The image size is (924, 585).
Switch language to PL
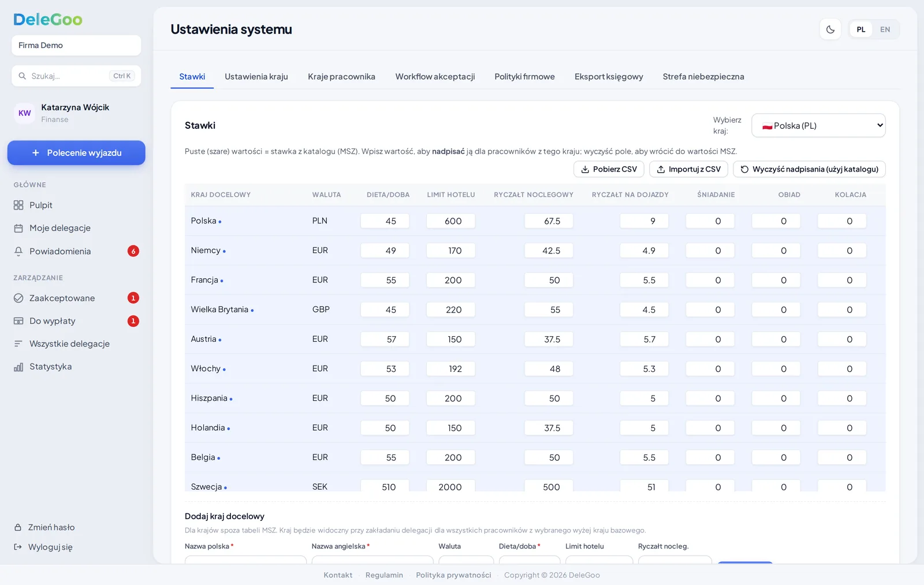click(861, 29)
